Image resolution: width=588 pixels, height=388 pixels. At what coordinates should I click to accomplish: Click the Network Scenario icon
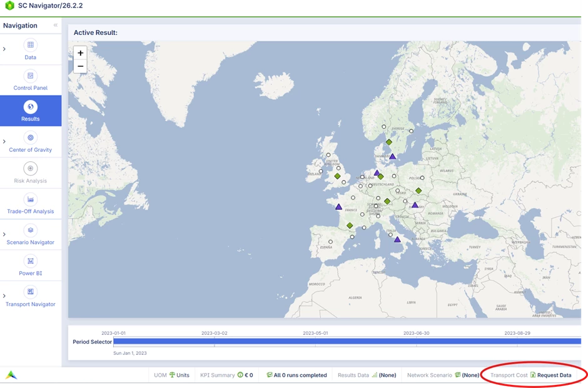tap(457, 375)
